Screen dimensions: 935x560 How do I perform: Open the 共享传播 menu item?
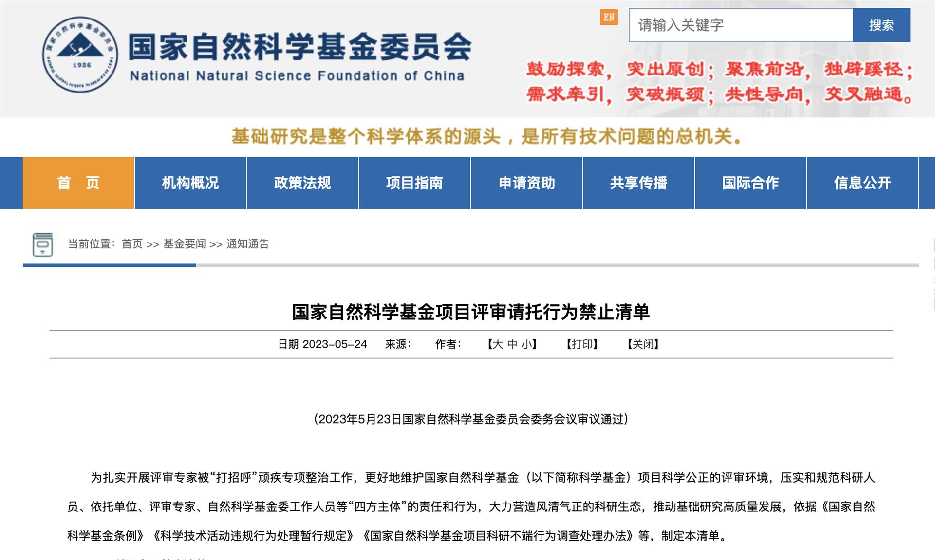pos(638,183)
